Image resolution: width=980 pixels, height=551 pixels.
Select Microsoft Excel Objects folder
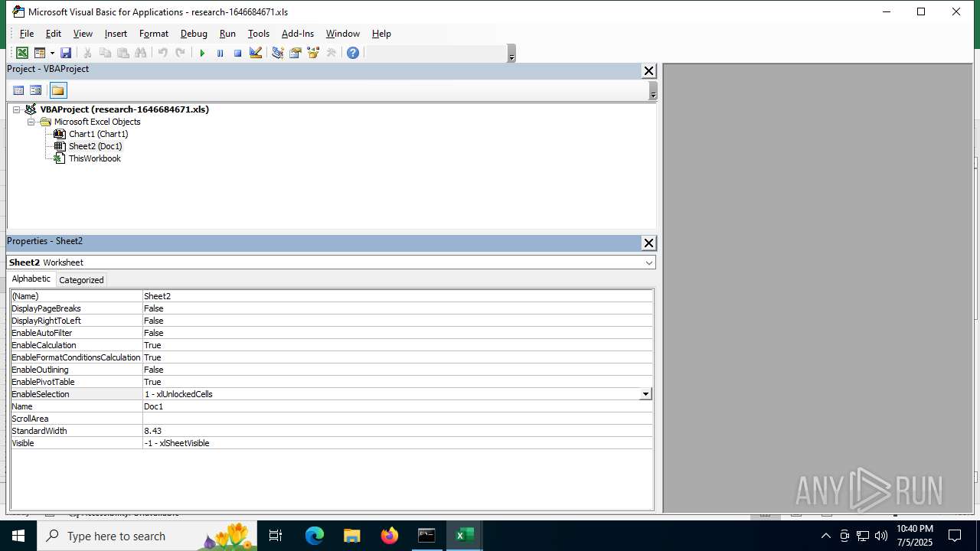click(97, 122)
